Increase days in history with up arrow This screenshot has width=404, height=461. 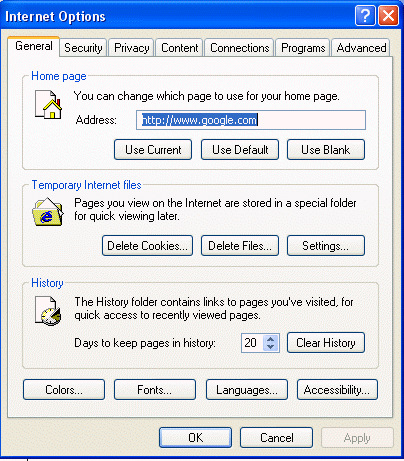pyautogui.click(x=270, y=339)
